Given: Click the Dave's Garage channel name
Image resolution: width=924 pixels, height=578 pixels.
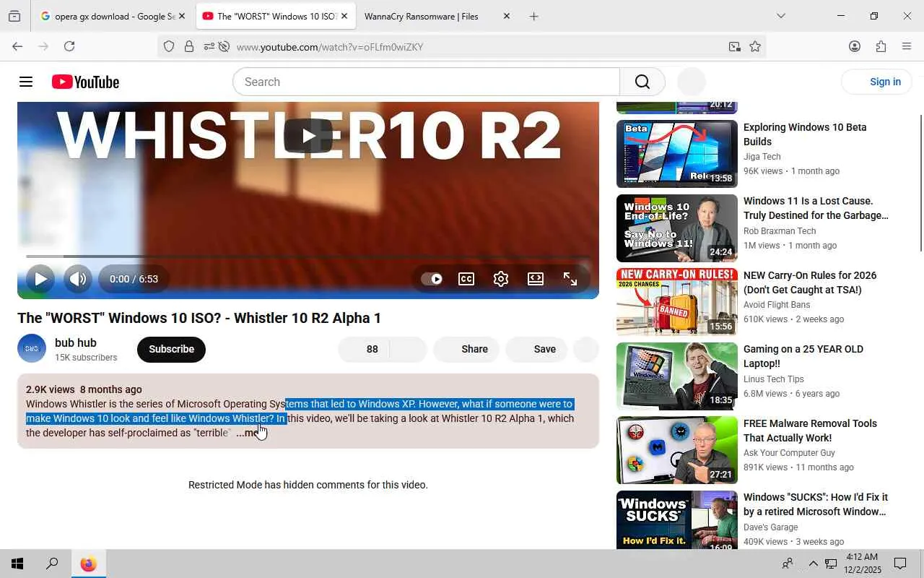Looking at the screenshot, I should point(771,527).
